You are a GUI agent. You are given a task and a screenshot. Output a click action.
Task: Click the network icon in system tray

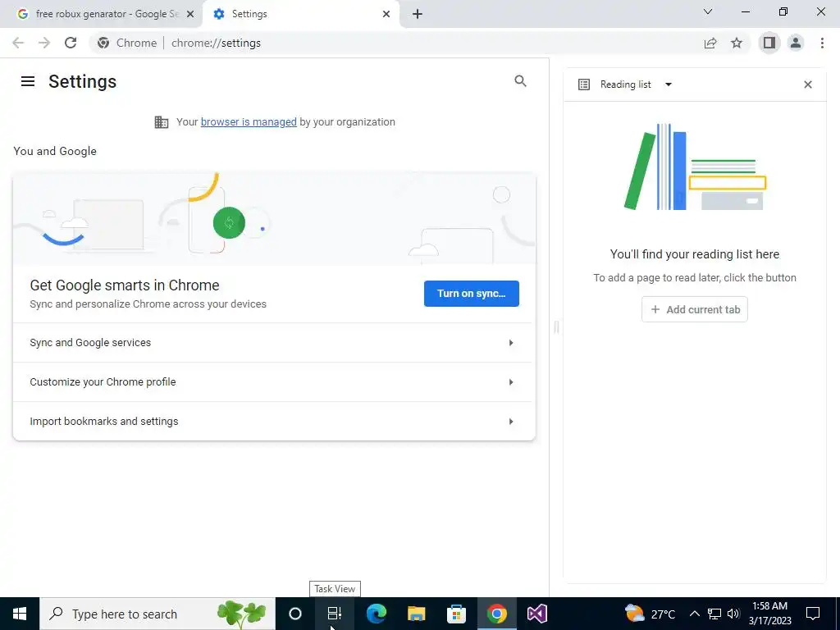714,614
